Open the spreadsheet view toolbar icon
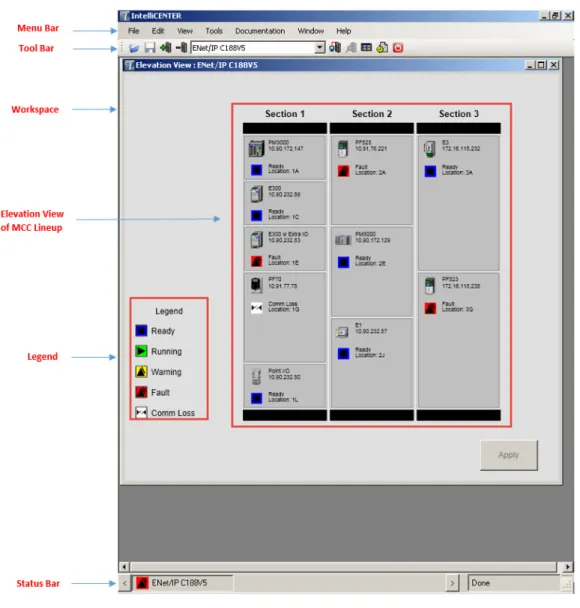Screen dimensions: 580x608 pos(366,47)
